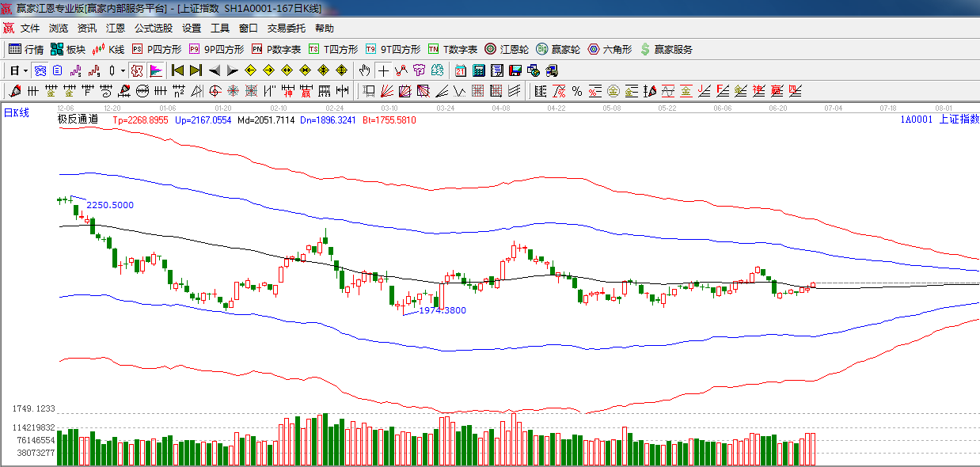Open the calculator icon in toolbar
980x467 pixels.
478,70
